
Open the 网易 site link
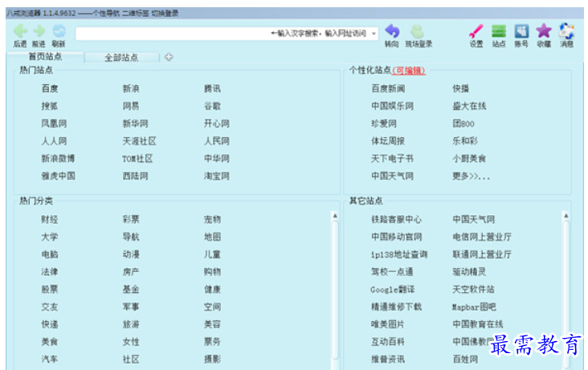pyautogui.click(x=131, y=106)
